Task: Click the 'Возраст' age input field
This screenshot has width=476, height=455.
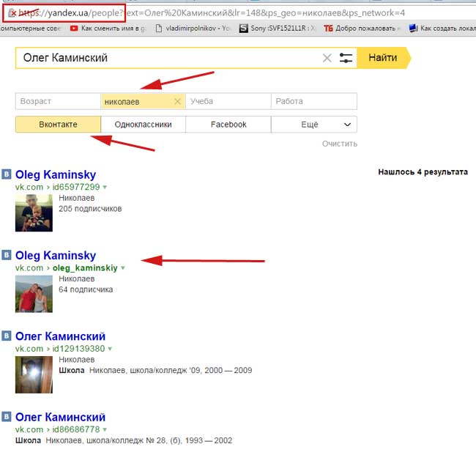Action: (57, 101)
